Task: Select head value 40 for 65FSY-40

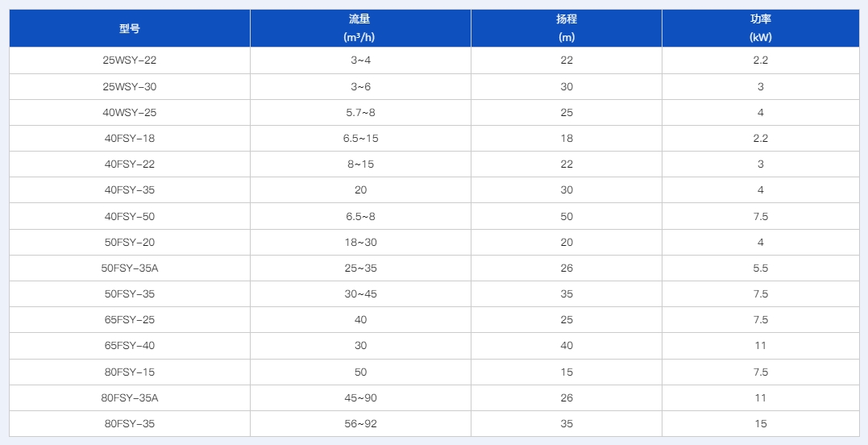Action: (x=567, y=346)
